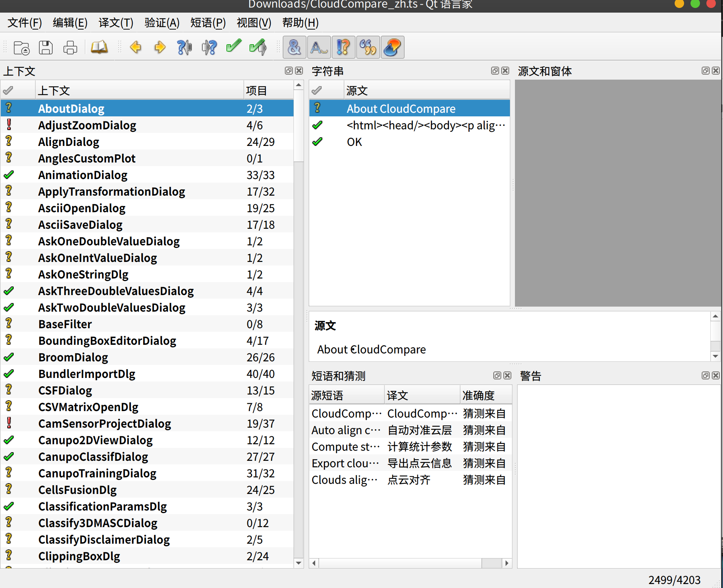Pick the 点云对齐 phrase guess
The width and height of the screenshot is (723, 588).
point(410,480)
